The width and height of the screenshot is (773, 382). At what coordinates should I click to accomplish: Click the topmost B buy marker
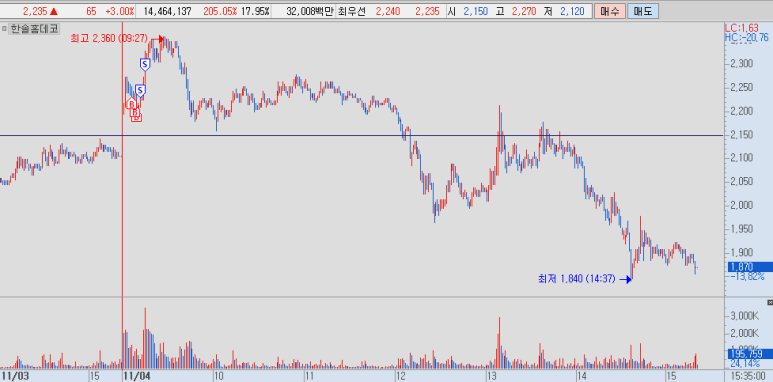point(131,104)
